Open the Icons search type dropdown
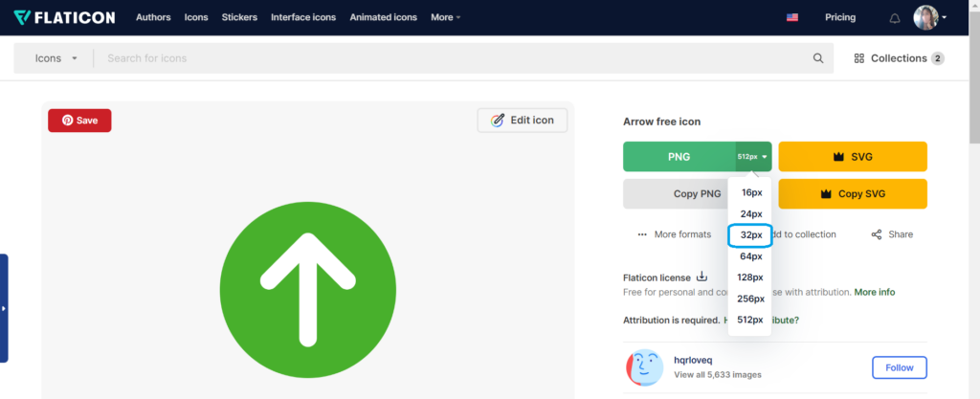This screenshot has height=399, width=980. (56, 58)
